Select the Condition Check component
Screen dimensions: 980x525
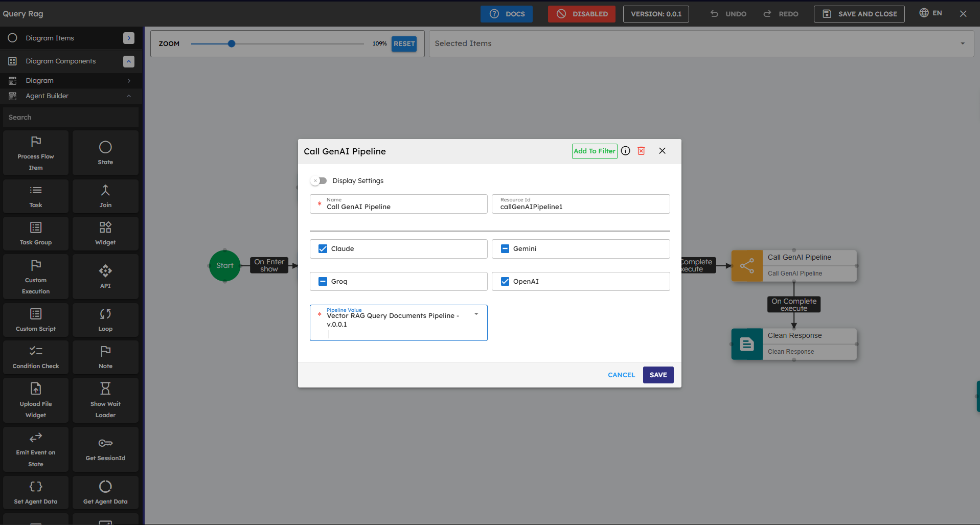tap(36, 357)
